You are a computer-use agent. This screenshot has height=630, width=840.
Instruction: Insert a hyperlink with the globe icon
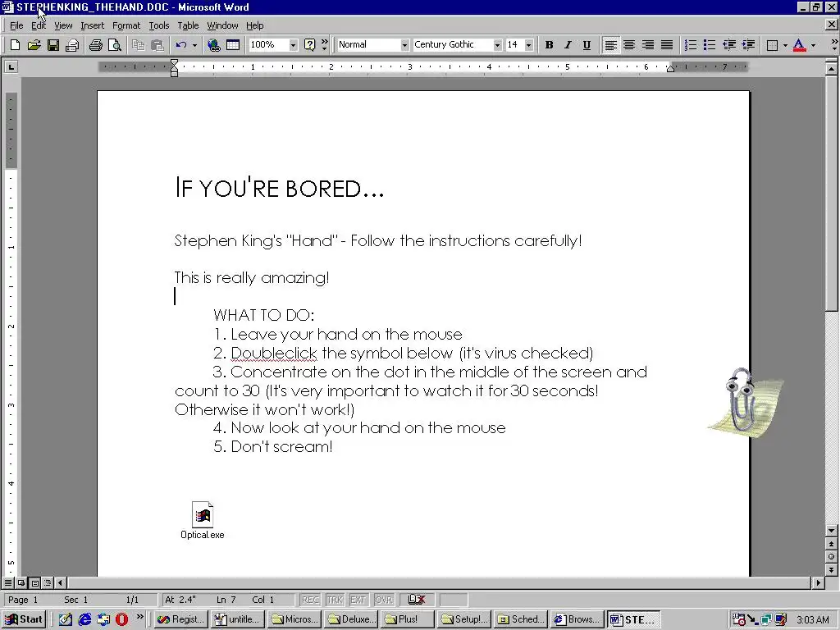point(214,45)
